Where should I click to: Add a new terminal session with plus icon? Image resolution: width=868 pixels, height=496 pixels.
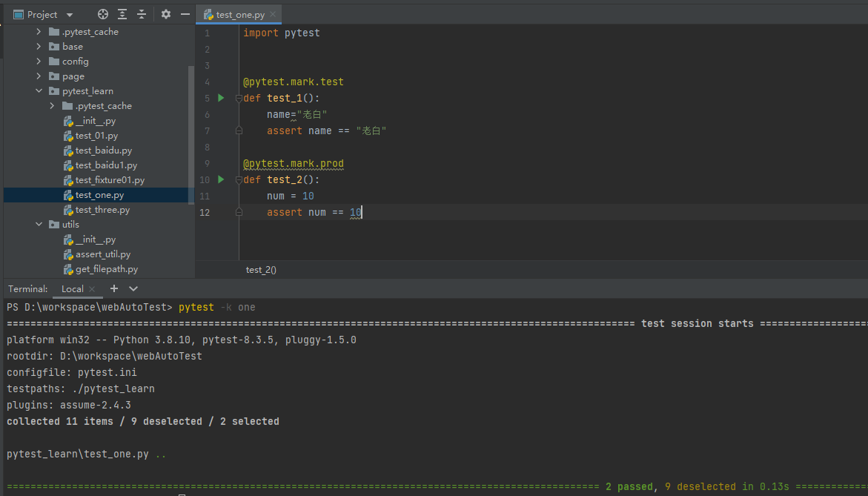tap(113, 288)
